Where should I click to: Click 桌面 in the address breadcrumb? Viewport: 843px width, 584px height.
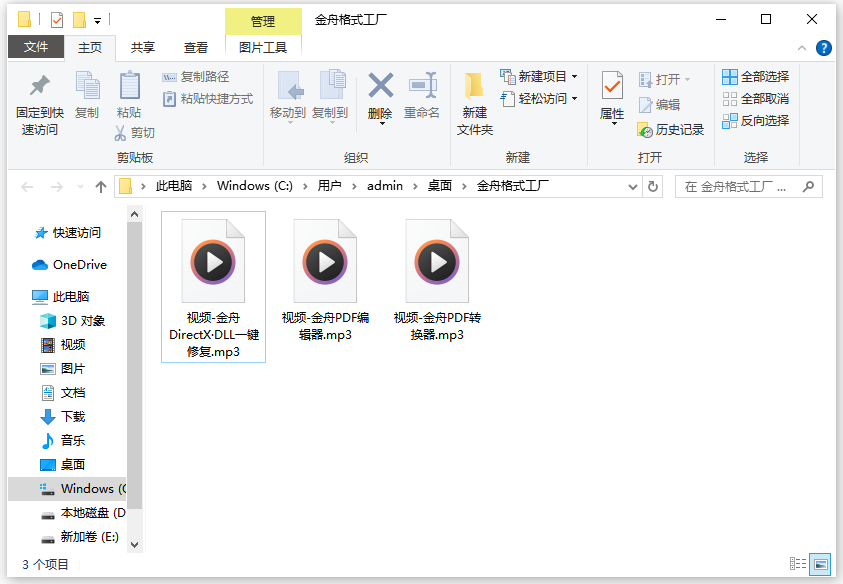click(440, 186)
